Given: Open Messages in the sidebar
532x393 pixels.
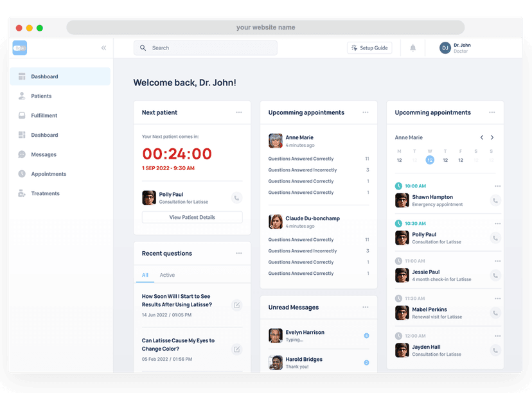Looking at the screenshot, I should [x=44, y=155].
